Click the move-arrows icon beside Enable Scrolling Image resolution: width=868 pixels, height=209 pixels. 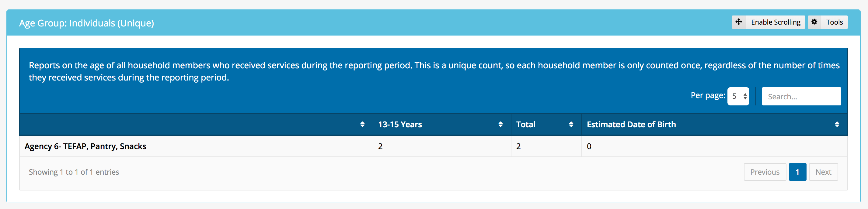[739, 22]
